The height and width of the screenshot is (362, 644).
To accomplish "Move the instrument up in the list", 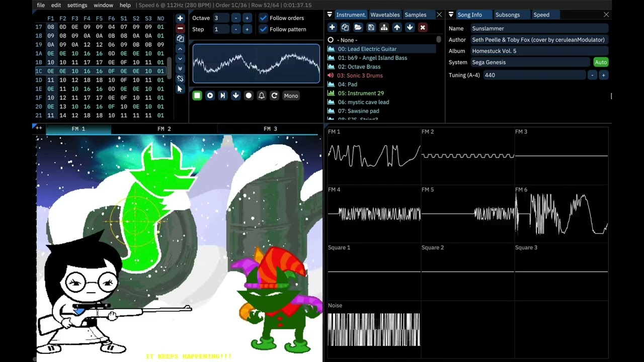I will pyautogui.click(x=397, y=28).
